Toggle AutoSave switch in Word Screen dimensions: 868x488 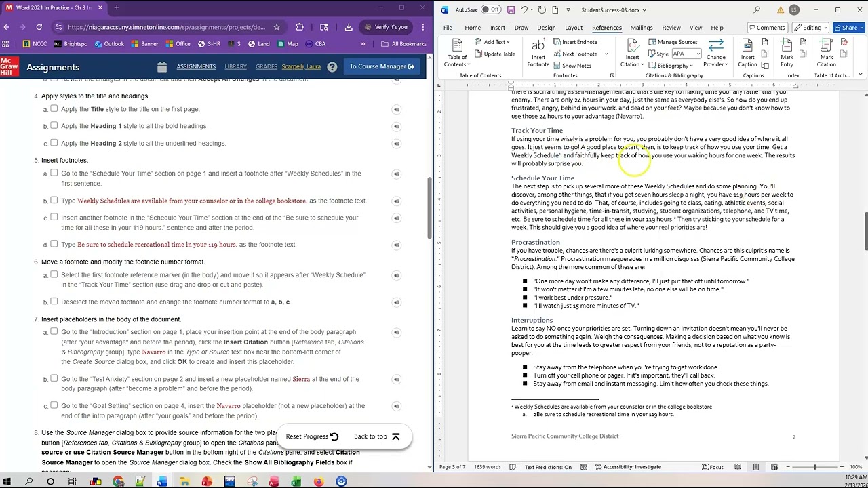[490, 10]
